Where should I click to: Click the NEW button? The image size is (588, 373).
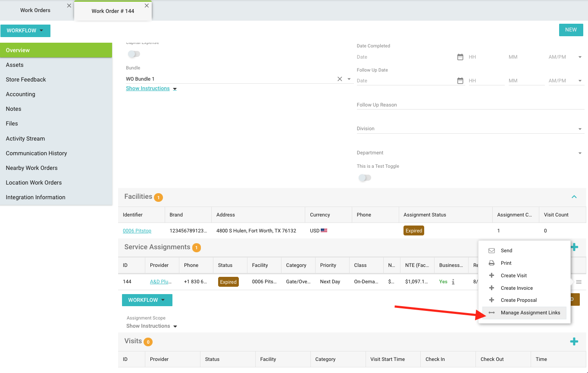tap(571, 30)
